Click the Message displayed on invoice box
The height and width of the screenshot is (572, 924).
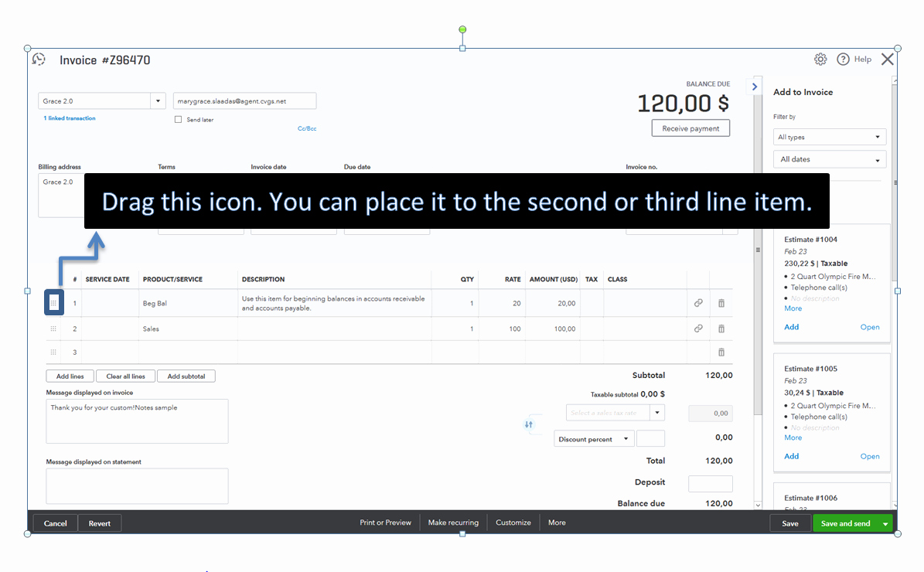(138, 421)
